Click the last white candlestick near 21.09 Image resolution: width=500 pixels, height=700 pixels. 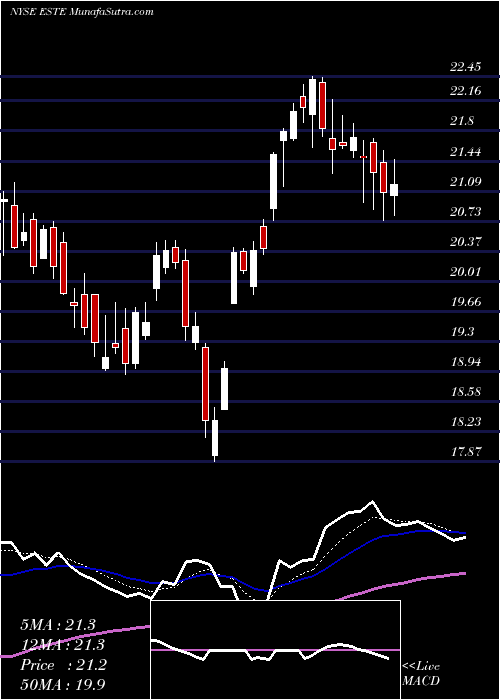[x=394, y=188]
